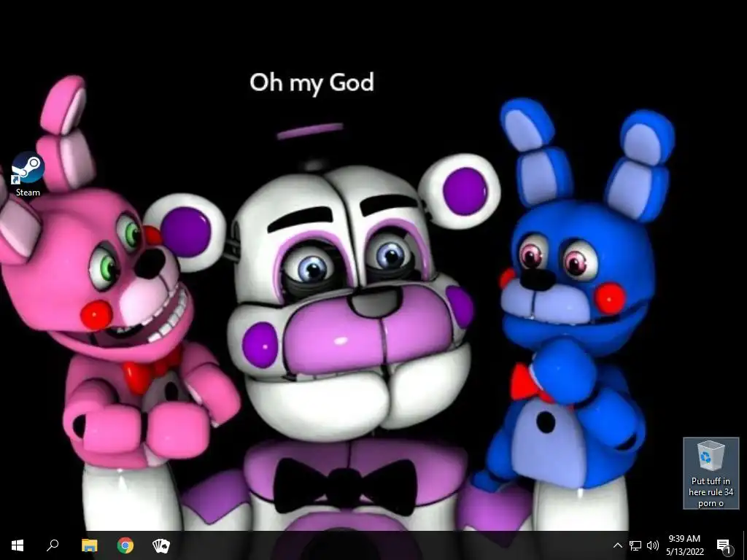This screenshot has width=747, height=560.
Task: Launch Google Chrome from taskbar
Action: tap(125, 545)
